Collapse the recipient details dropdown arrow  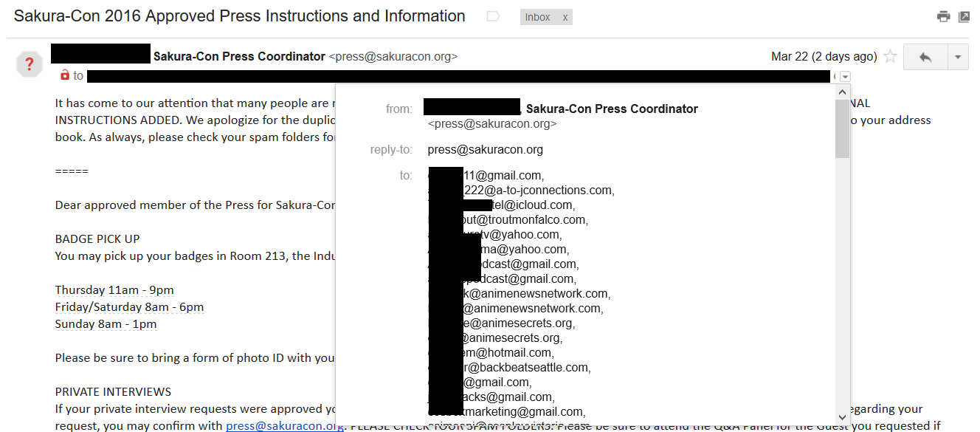(845, 76)
